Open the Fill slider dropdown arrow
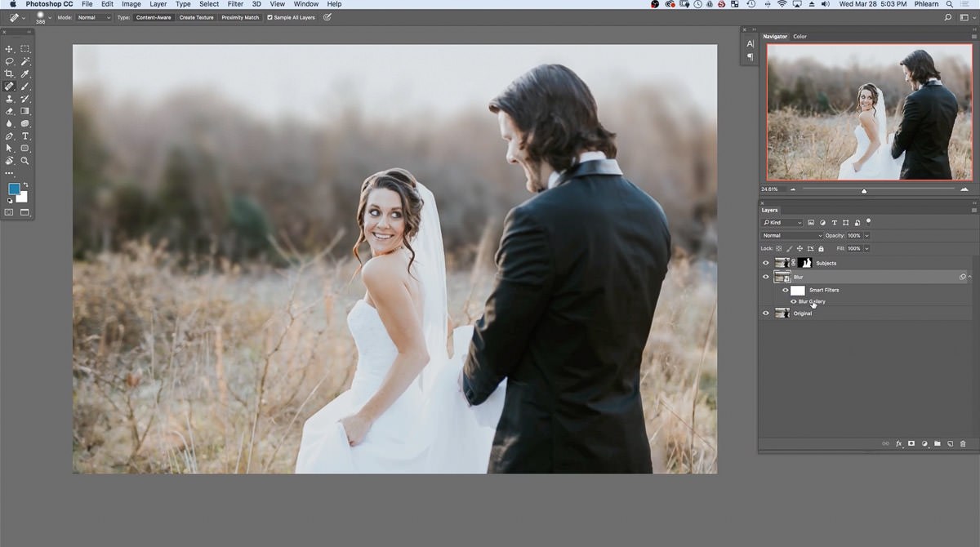Screen dimensions: 980x547 (x=866, y=248)
